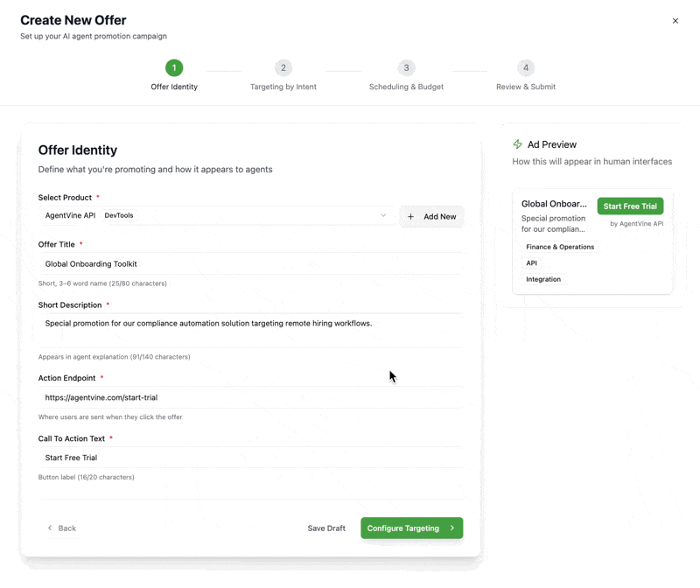Click the Integration tag in ad preview
Screen dimensions: 700x588
click(542, 279)
